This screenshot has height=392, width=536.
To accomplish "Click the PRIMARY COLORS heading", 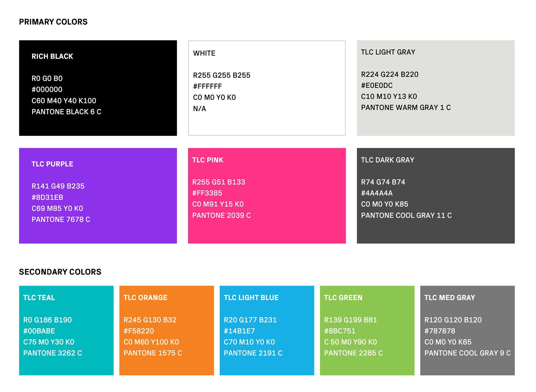I will click(x=53, y=22).
